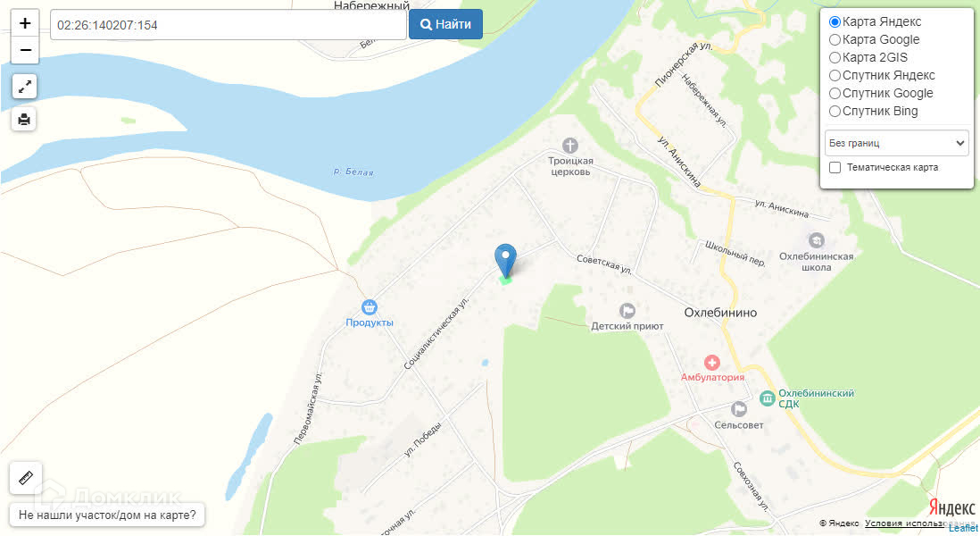Click the Троицкая церковь church icon
Viewport: 980px width, 536px height.
(x=570, y=146)
